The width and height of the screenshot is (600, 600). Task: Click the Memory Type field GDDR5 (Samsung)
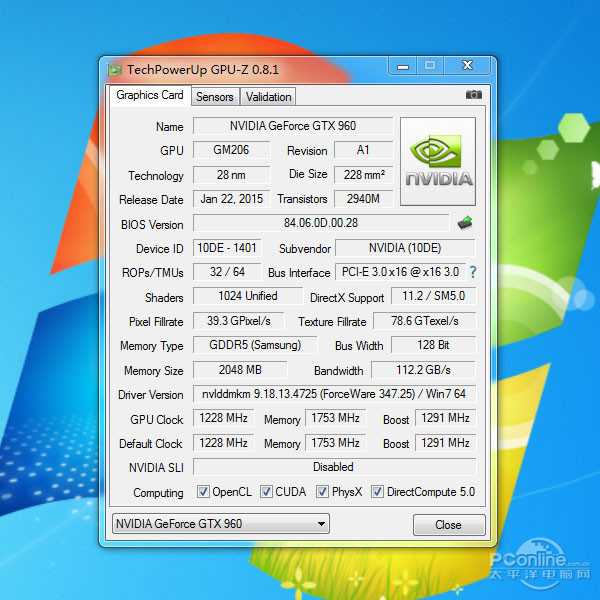tap(255, 345)
